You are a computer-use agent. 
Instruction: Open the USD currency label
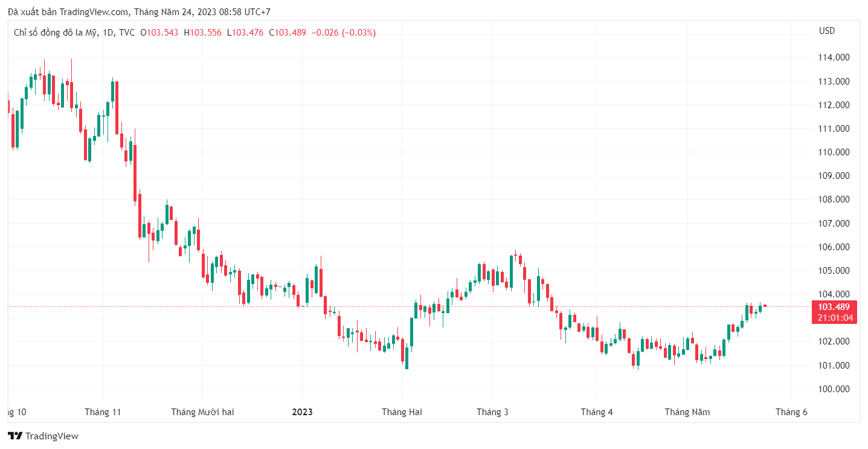coord(826,31)
